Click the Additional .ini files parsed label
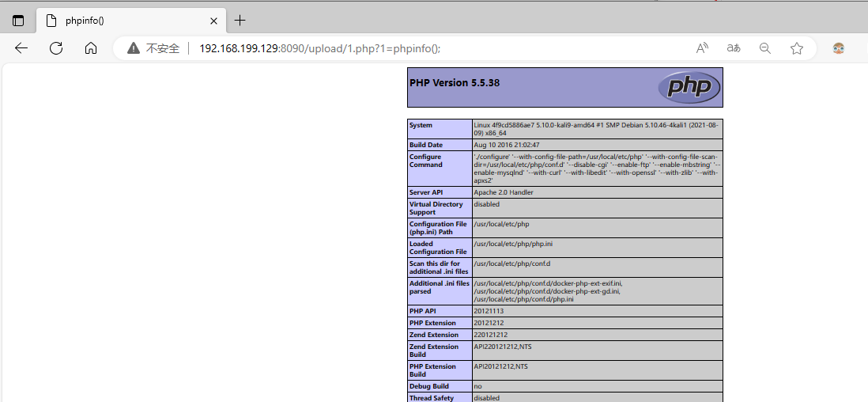The image size is (868, 402). 440,287
